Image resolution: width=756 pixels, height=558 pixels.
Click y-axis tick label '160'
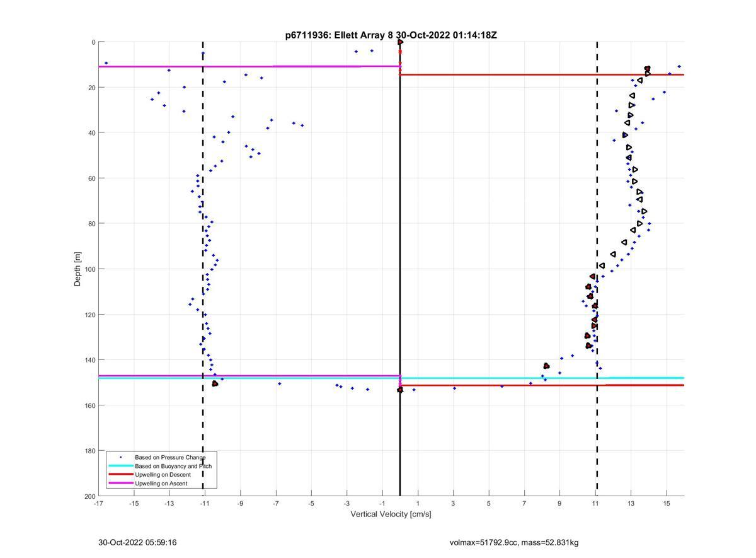[x=89, y=405]
